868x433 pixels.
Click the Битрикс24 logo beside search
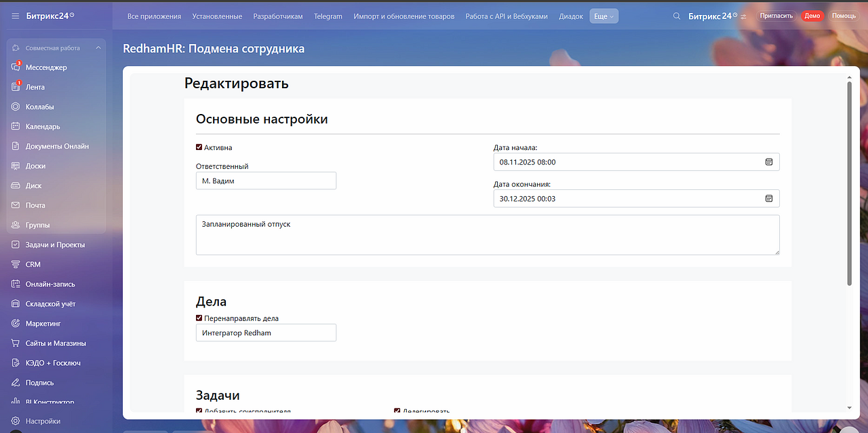713,16
